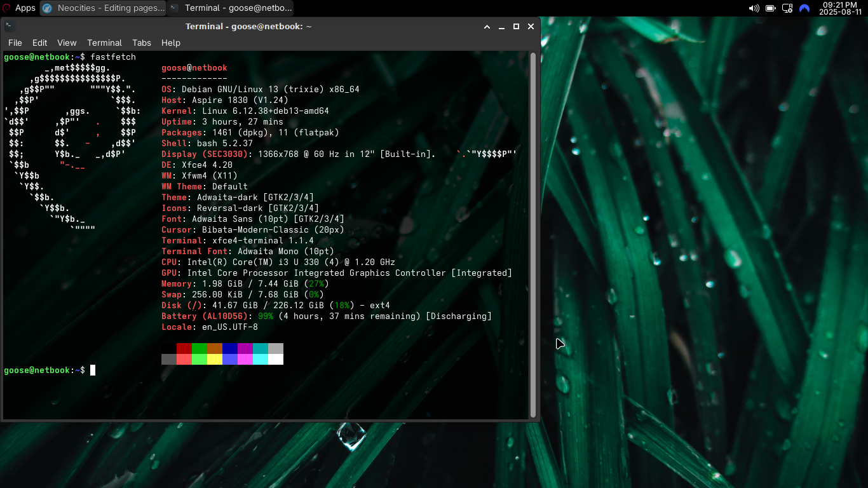Roll up terminal window with shade button
The height and width of the screenshot is (488, 868).
coord(487,27)
